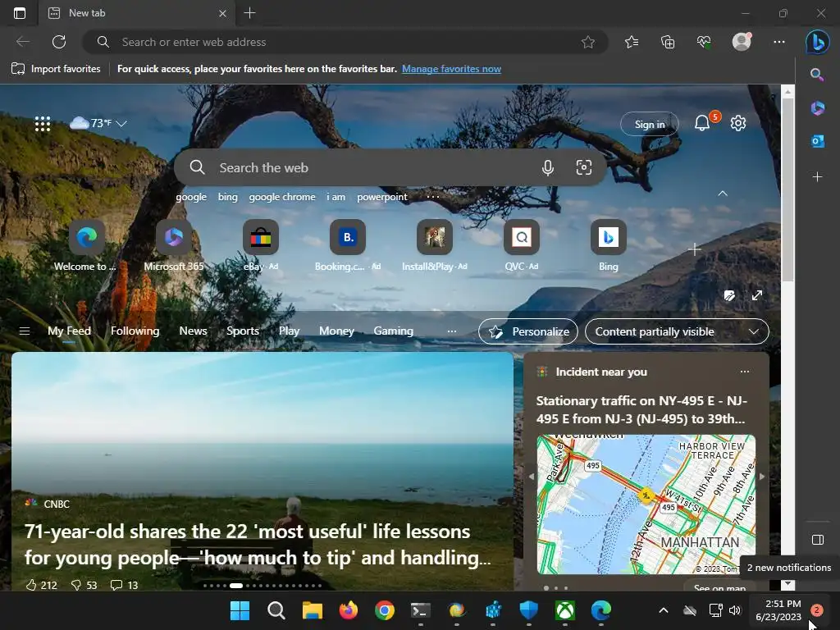
Task: Click the hide sidebar icon
Action: point(818,540)
